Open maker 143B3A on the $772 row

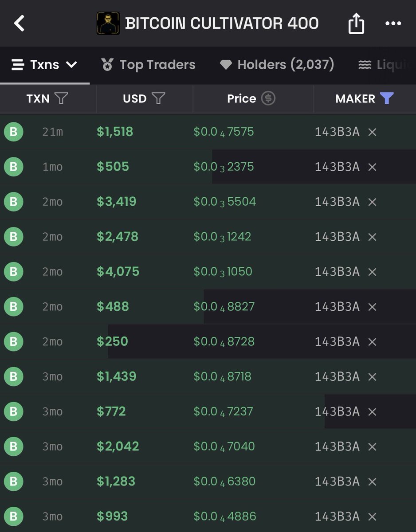coord(337,412)
